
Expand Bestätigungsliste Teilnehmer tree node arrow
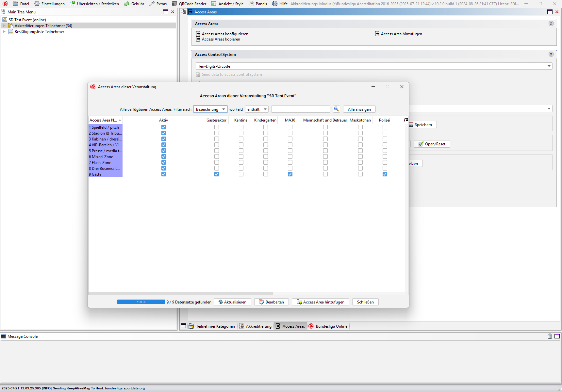(x=4, y=31)
